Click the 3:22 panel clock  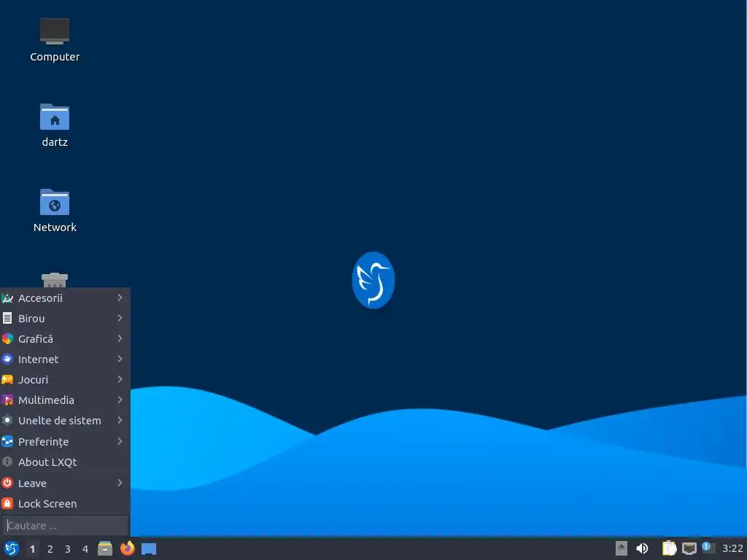(x=732, y=548)
